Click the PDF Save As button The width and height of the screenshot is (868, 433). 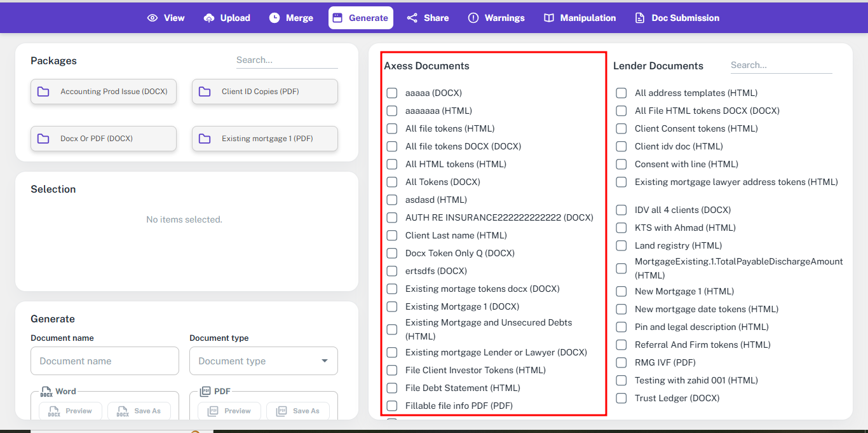click(298, 411)
